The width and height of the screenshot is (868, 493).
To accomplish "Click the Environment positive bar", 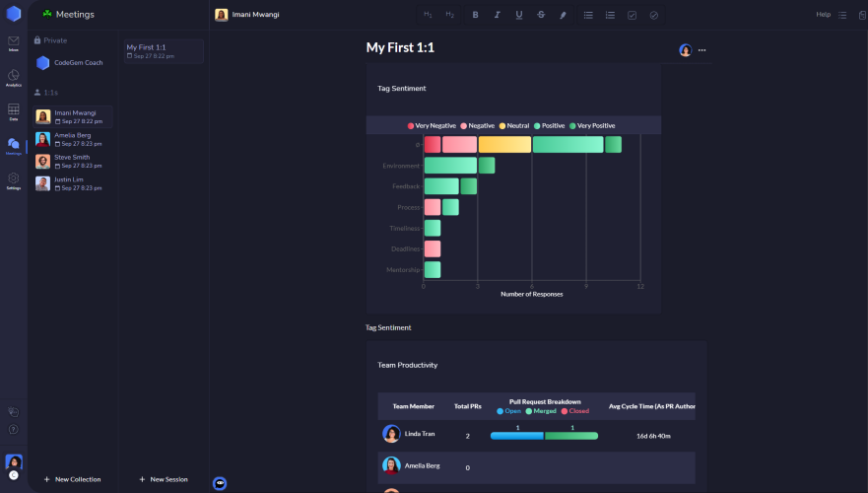I will pos(450,165).
